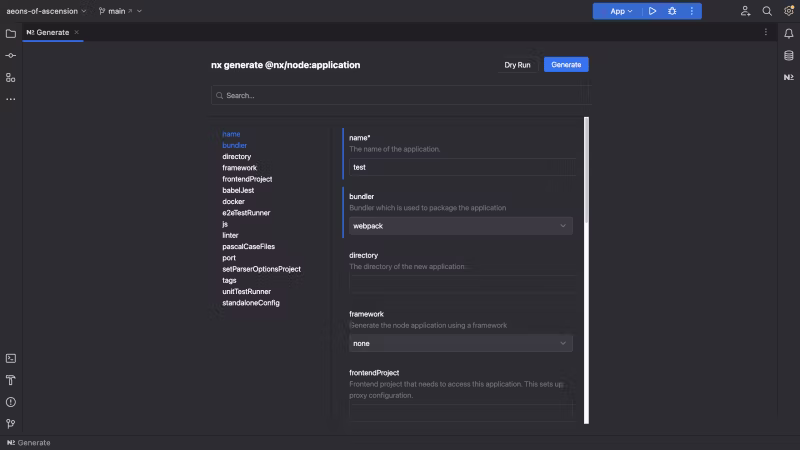Click the Dry Run button
Image resolution: width=800 pixels, height=450 pixels.
(x=517, y=65)
